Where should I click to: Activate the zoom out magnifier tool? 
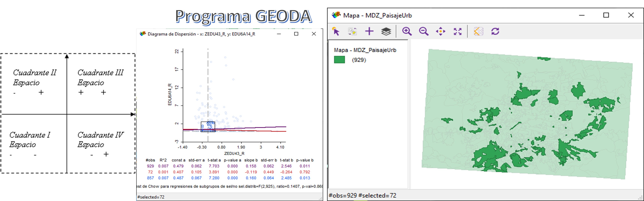click(x=424, y=31)
